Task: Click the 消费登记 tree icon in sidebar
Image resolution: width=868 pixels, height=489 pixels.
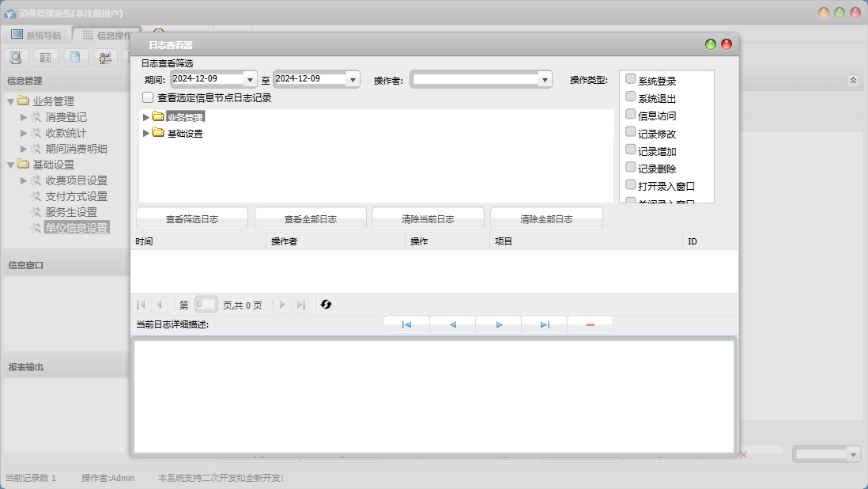Action: point(36,117)
